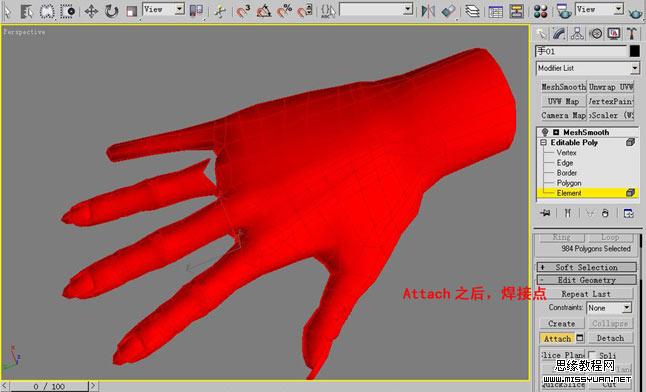
Task: Select Border sub-object level
Action: [x=567, y=173]
